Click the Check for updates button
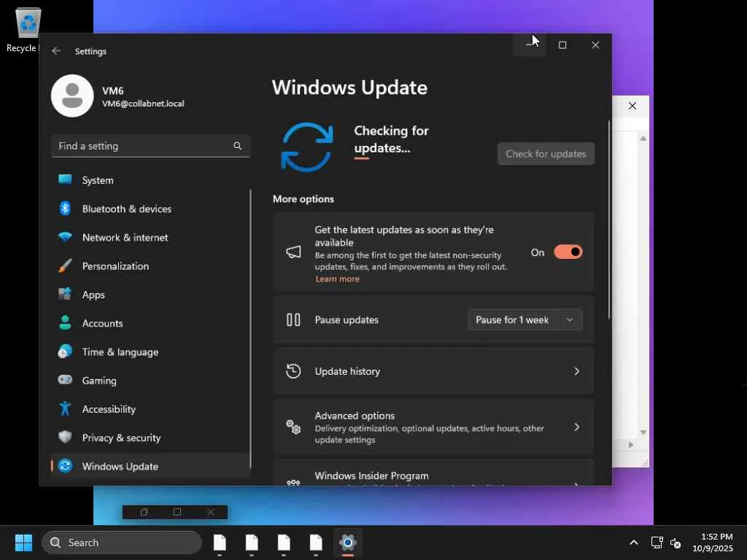Viewport: 747px width, 560px height. tap(546, 154)
